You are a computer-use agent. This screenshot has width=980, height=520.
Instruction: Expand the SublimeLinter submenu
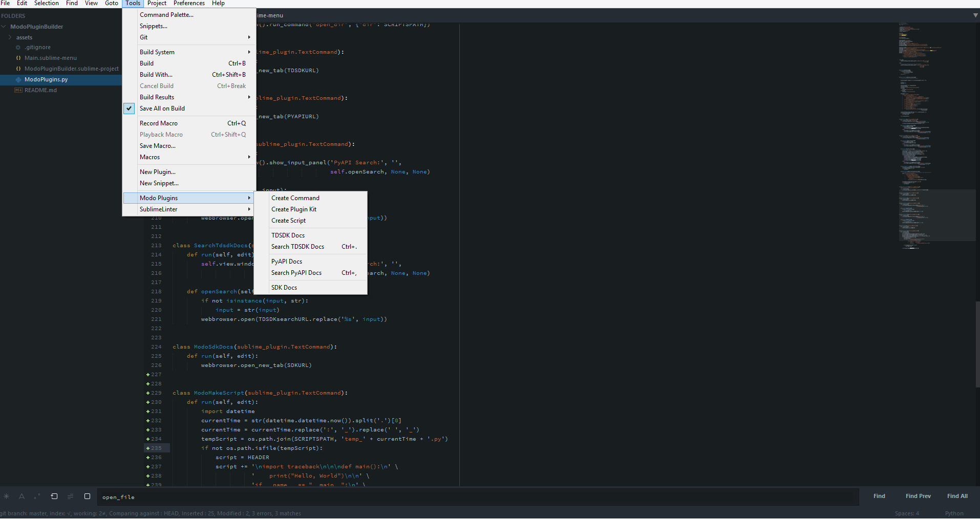(x=189, y=209)
